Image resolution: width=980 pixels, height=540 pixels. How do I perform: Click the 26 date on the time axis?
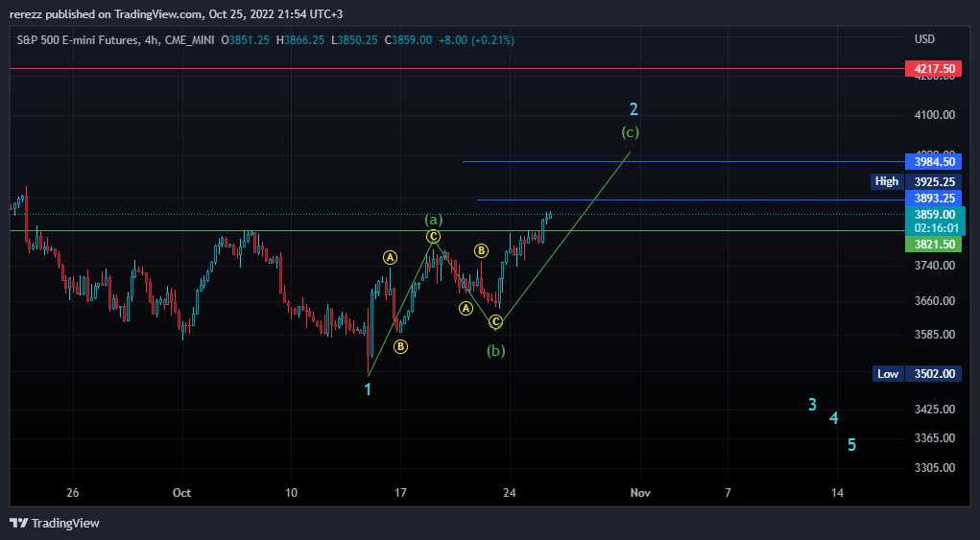pos(73,493)
